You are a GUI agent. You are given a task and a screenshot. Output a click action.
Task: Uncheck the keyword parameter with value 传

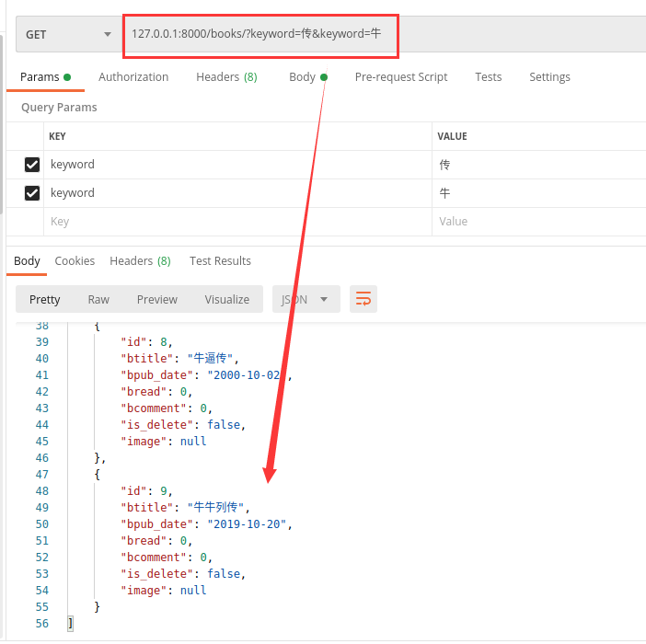[x=32, y=165]
